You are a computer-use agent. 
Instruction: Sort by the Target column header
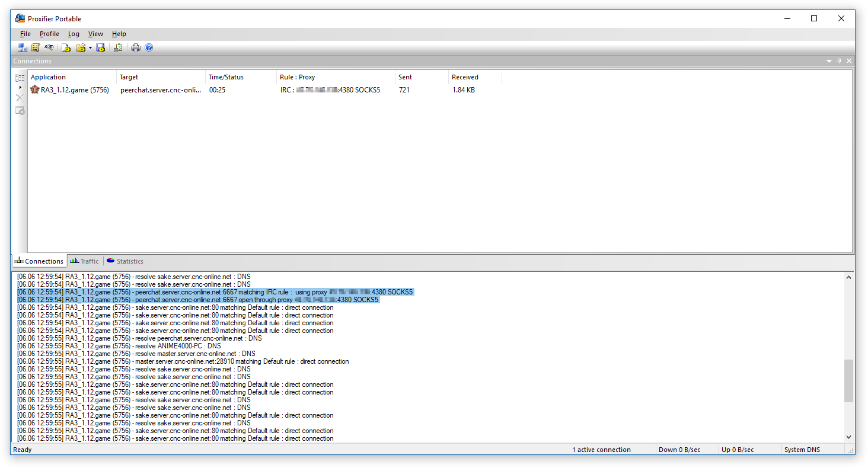[x=161, y=77]
